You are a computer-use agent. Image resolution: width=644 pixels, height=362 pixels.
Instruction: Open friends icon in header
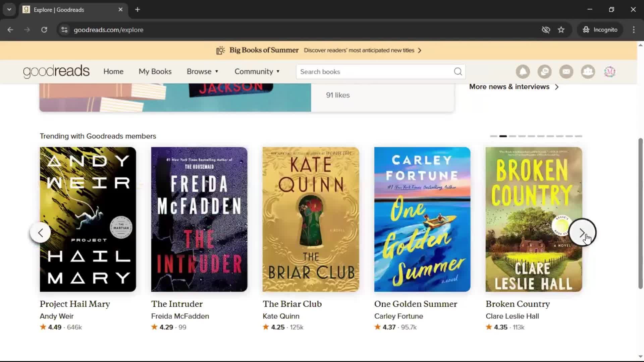pyautogui.click(x=588, y=72)
